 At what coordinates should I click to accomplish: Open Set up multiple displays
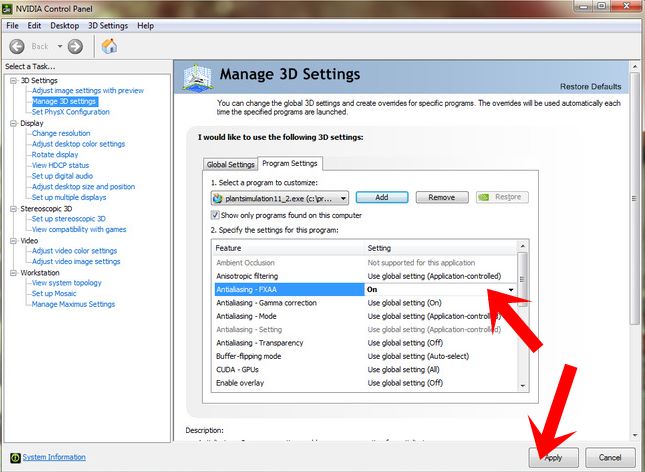[69, 198]
